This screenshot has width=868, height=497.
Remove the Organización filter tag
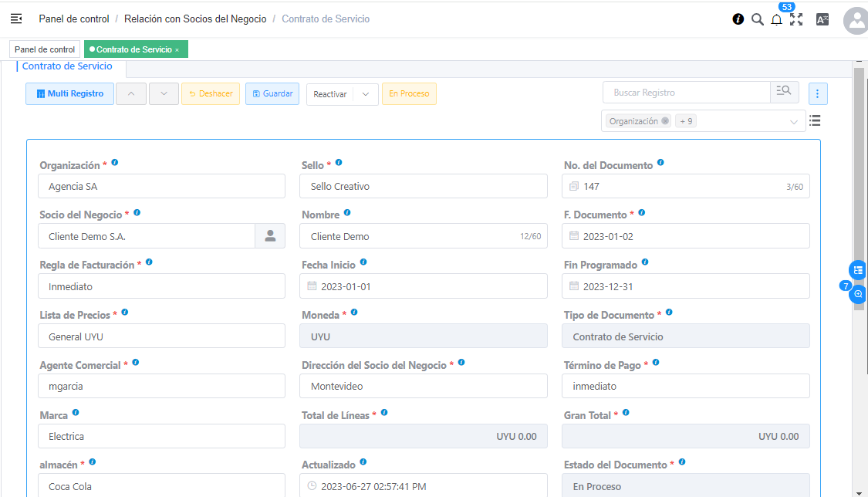pyautogui.click(x=665, y=121)
